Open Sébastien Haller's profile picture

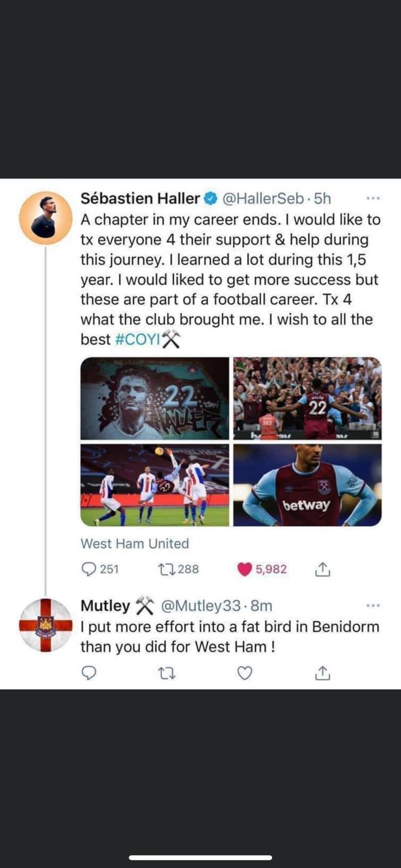[x=46, y=218]
